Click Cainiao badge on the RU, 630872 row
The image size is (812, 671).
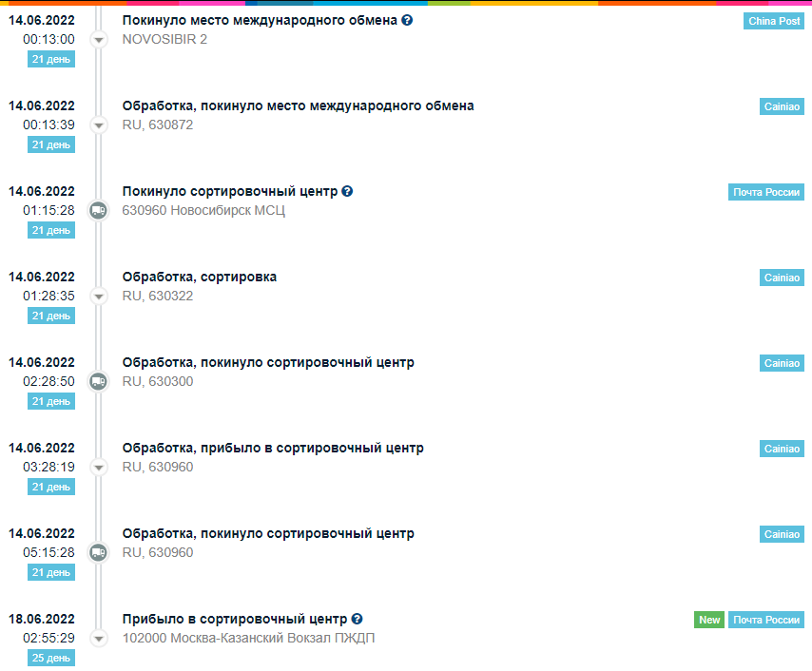[x=782, y=106]
